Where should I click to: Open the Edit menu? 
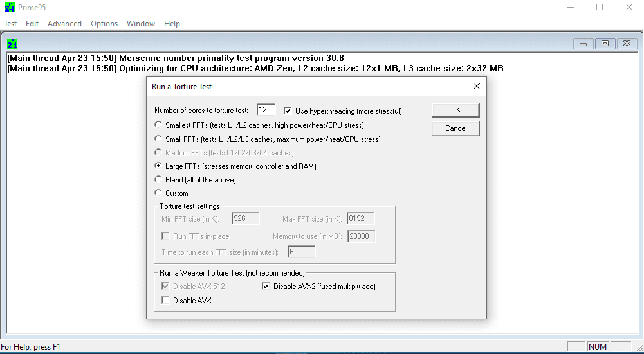pos(32,24)
